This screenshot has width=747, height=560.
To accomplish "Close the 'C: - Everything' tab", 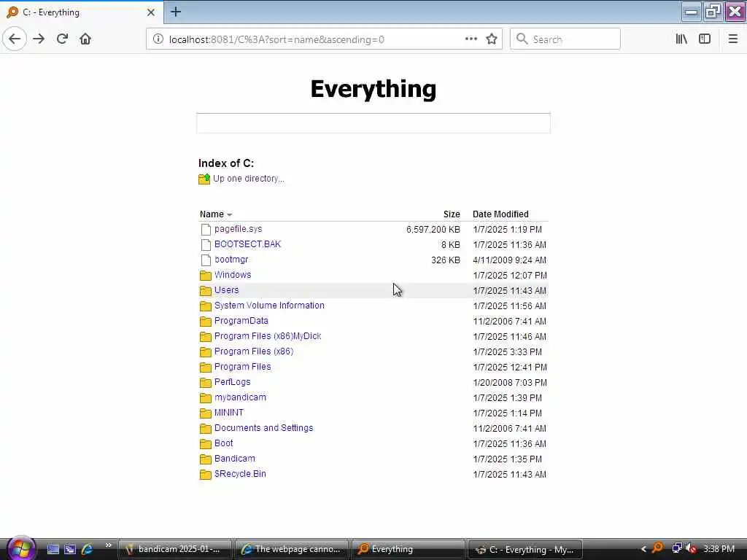I will [x=151, y=12].
